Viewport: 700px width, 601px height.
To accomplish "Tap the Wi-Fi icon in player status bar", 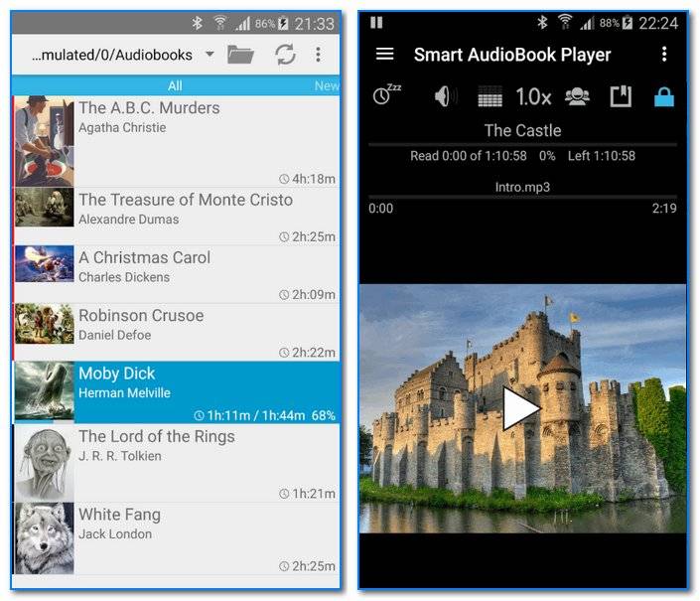I will [565, 22].
